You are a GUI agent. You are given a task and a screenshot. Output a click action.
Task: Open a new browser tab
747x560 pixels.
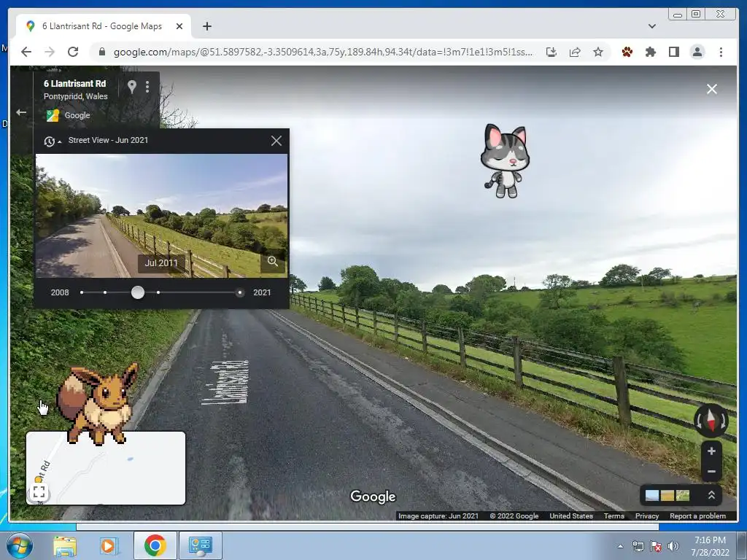point(206,26)
